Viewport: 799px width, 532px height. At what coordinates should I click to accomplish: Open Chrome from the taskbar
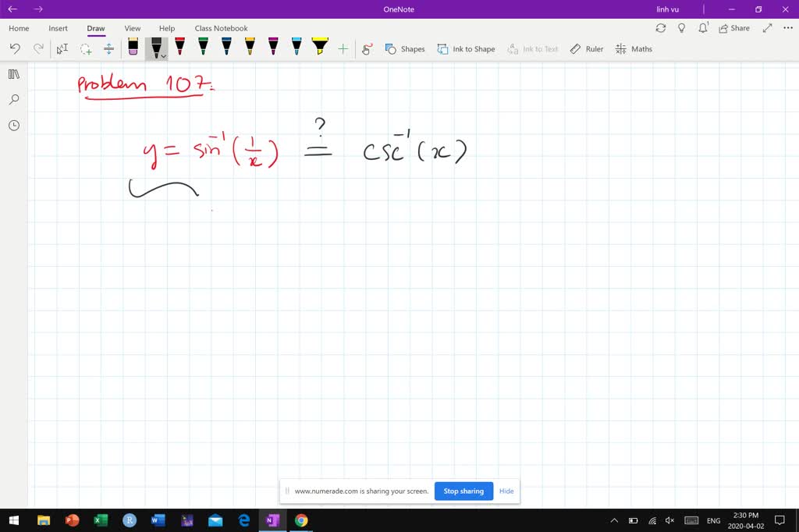300,520
